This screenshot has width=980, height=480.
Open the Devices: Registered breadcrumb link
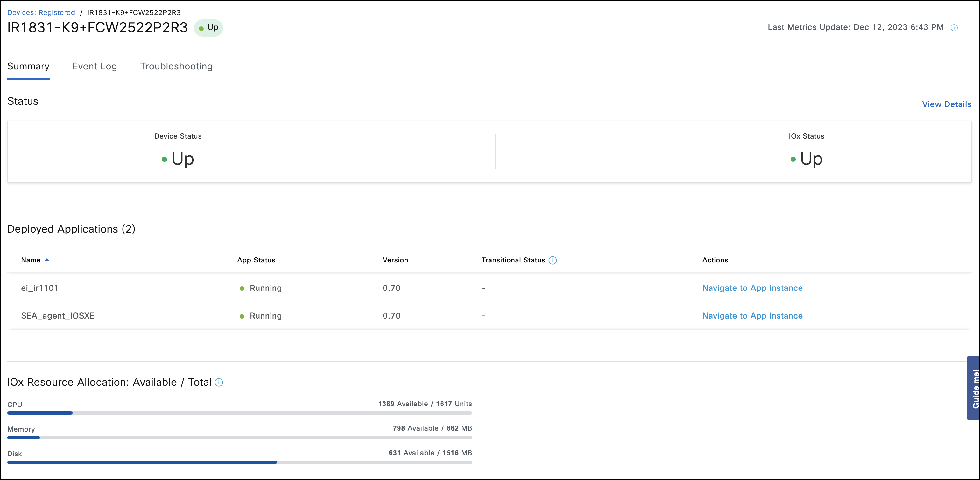pyautogui.click(x=41, y=12)
